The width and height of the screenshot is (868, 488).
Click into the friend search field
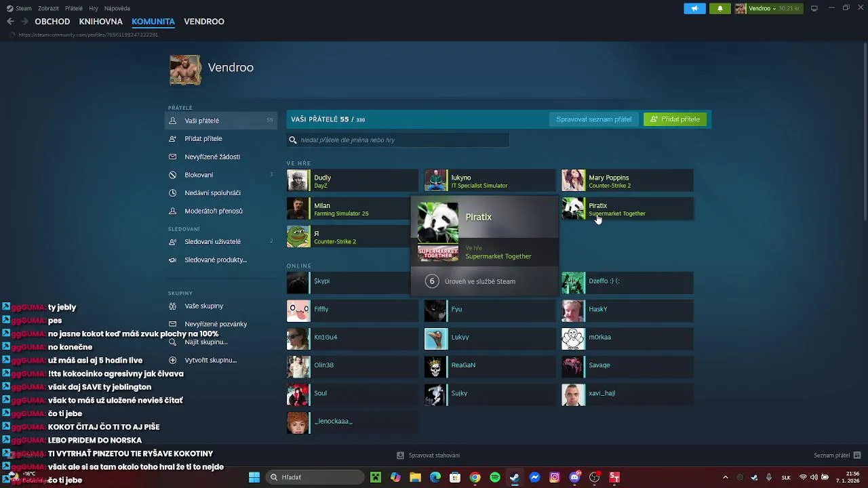point(398,140)
